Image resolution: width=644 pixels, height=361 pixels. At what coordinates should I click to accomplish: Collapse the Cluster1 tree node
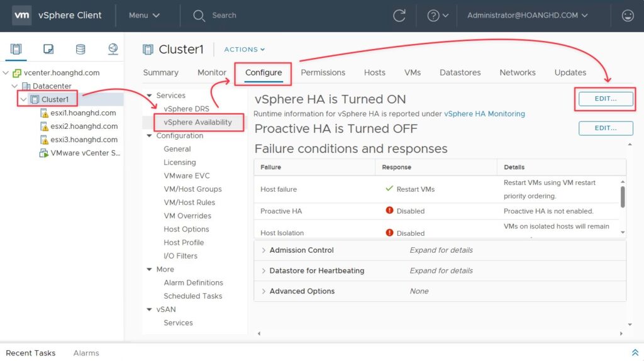(23, 99)
